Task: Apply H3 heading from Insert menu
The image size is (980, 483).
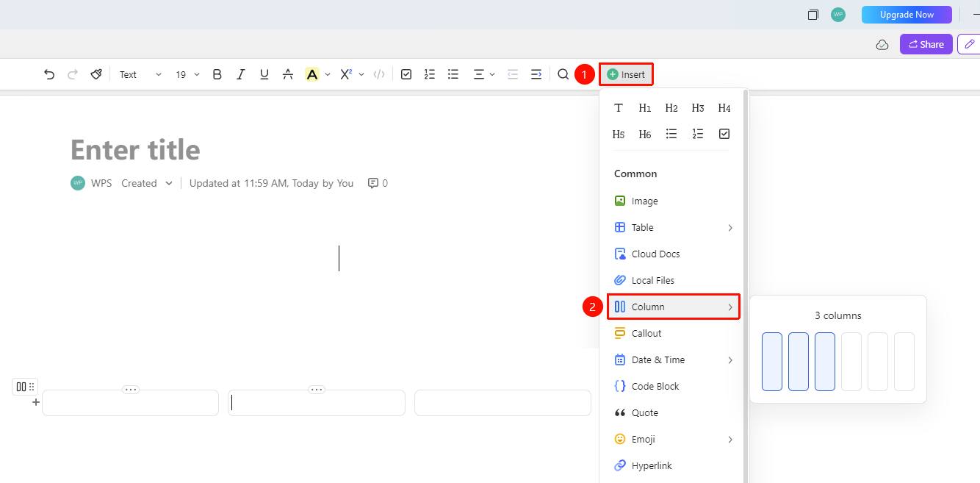Action: [x=698, y=108]
